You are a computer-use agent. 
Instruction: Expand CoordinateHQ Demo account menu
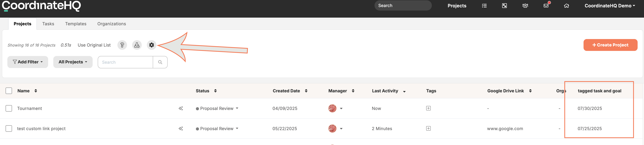[610, 5]
